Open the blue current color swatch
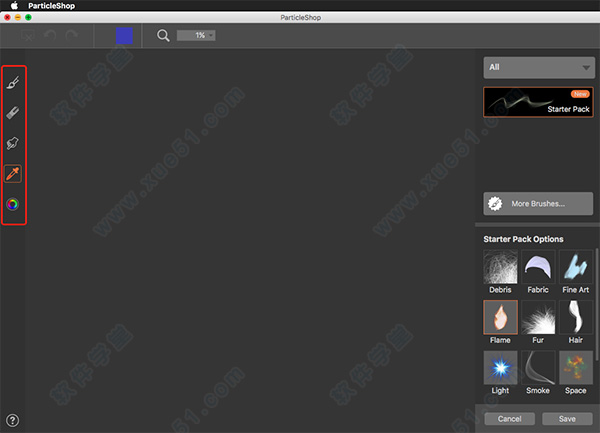Image resolution: width=600 pixels, height=433 pixels. coord(124,36)
